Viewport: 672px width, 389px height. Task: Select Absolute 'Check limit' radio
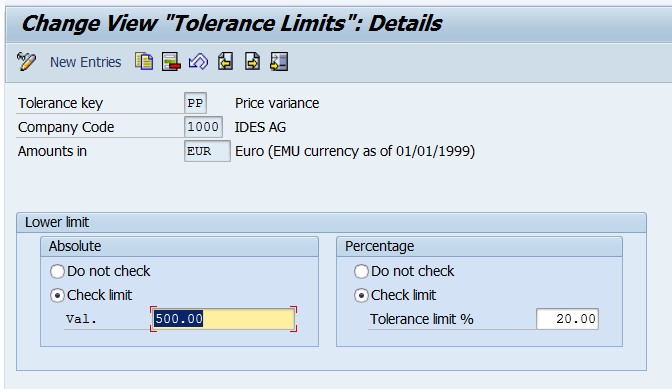click(57, 295)
